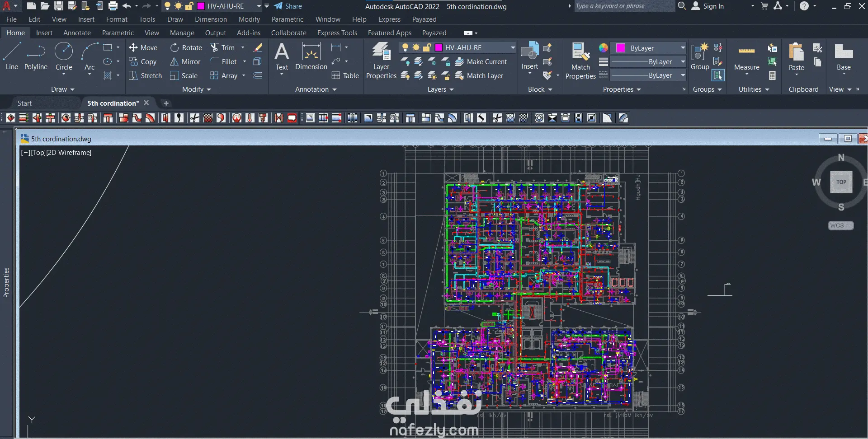
Task: Click the Make Current layer button
Action: (481, 62)
